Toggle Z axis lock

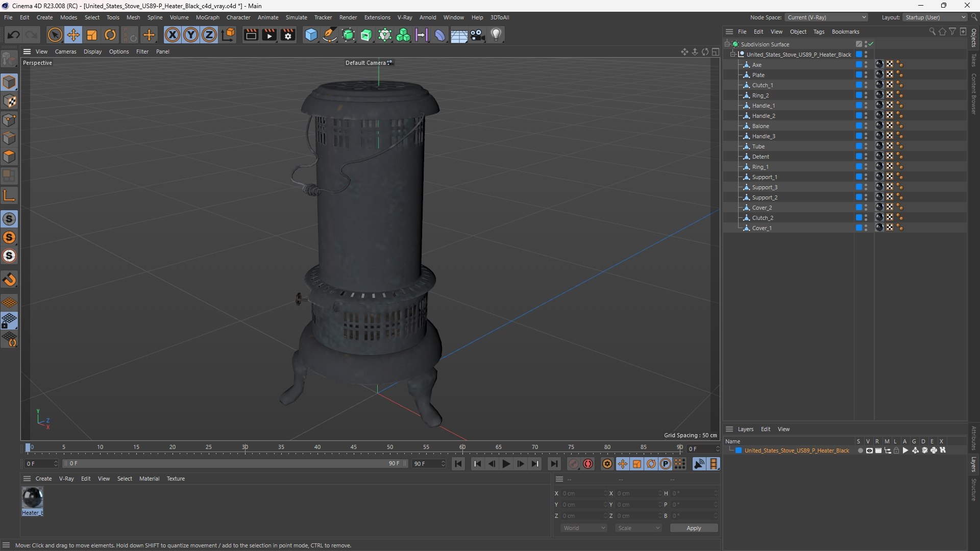click(x=209, y=35)
